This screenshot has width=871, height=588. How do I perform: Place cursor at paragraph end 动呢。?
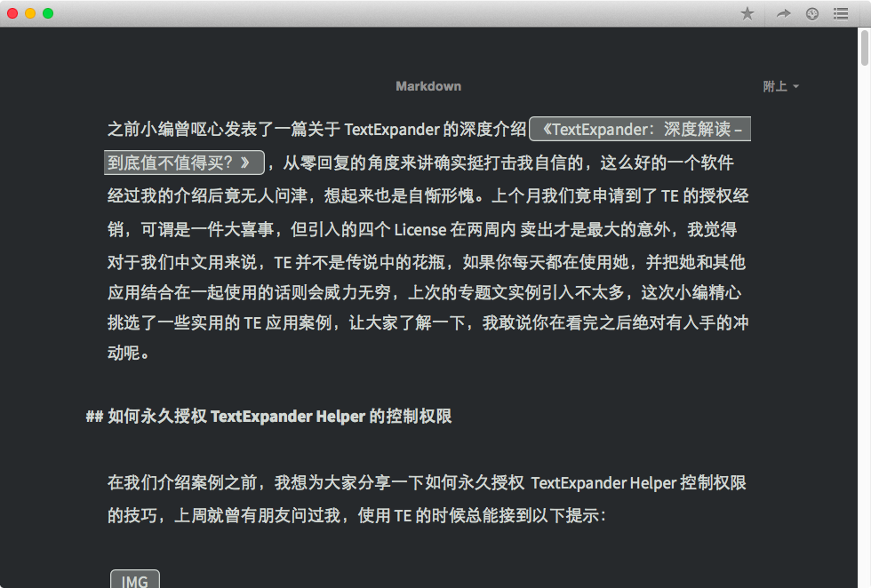[148, 354]
